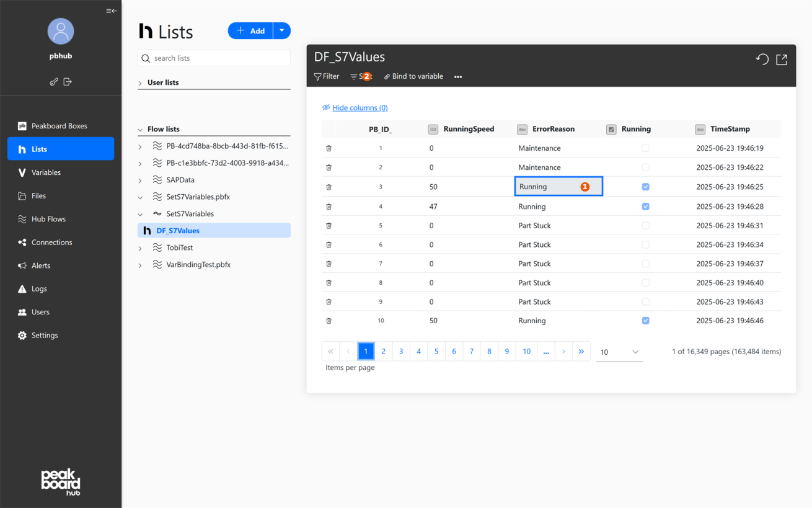The width and height of the screenshot is (812, 508).
Task: Sign out using the logout icon
Action: point(68,81)
